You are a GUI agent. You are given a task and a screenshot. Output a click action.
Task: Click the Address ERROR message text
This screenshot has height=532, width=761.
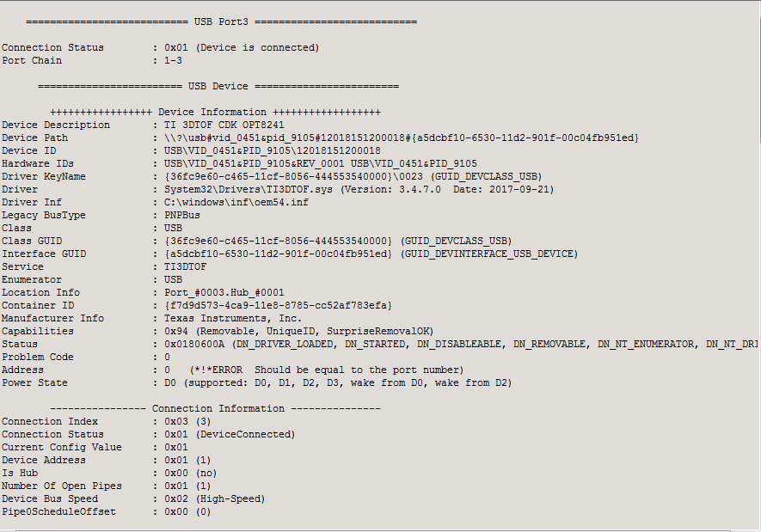(327, 370)
